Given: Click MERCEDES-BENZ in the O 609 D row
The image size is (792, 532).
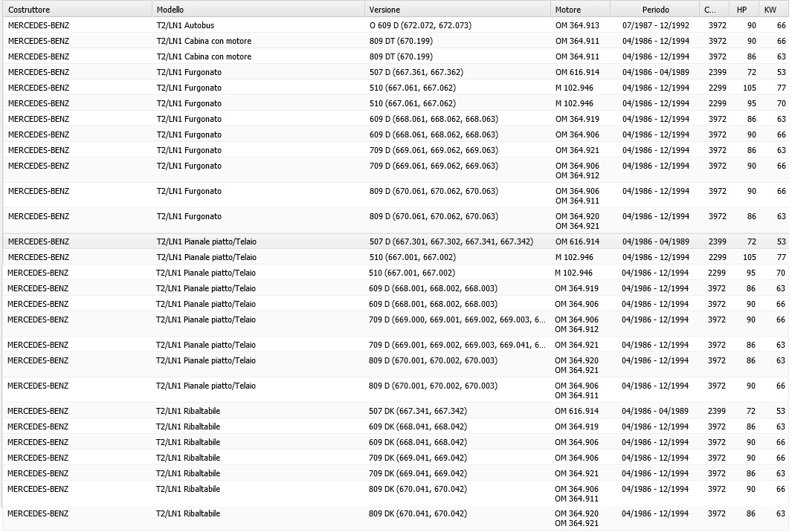Looking at the screenshot, I should (x=39, y=25).
